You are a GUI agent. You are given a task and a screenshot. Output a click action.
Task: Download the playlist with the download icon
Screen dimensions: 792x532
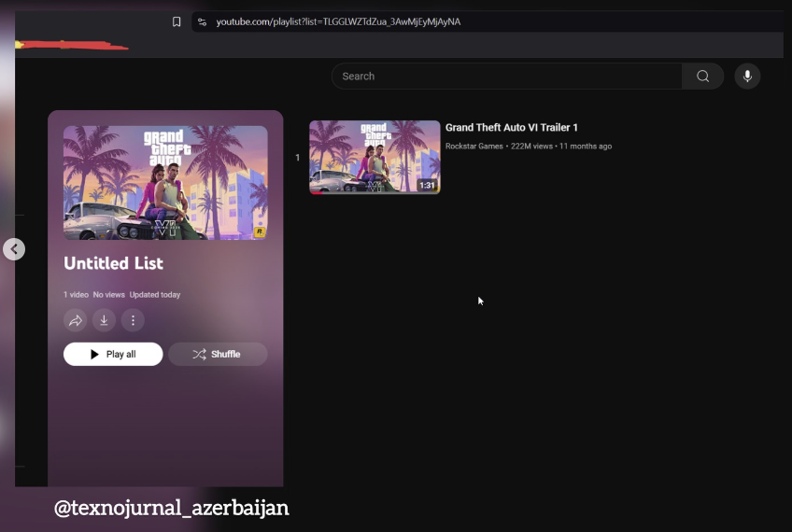[x=104, y=320]
